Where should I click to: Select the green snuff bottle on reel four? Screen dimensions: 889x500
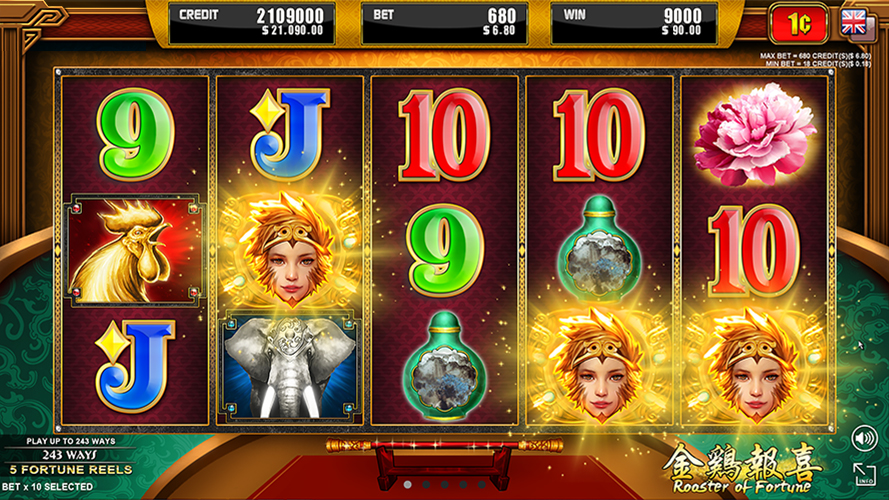click(x=599, y=249)
